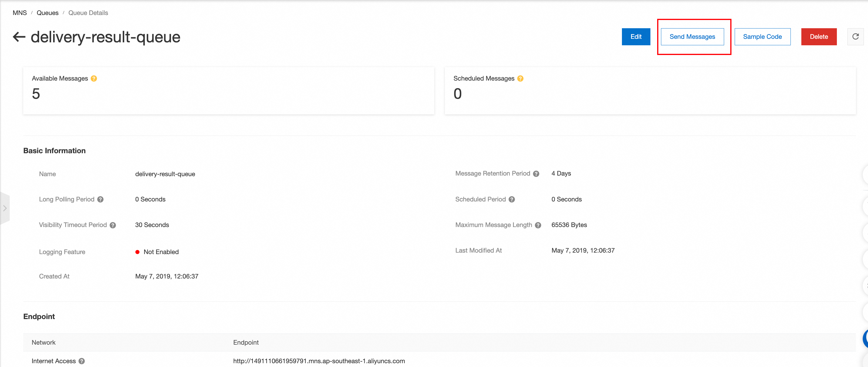Click Available Messages help icon

click(x=94, y=79)
